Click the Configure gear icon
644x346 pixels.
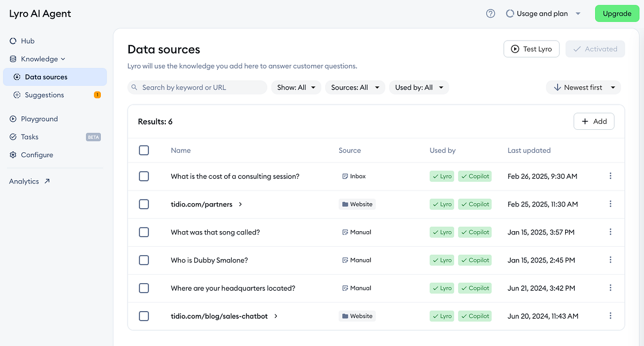point(13,155)
